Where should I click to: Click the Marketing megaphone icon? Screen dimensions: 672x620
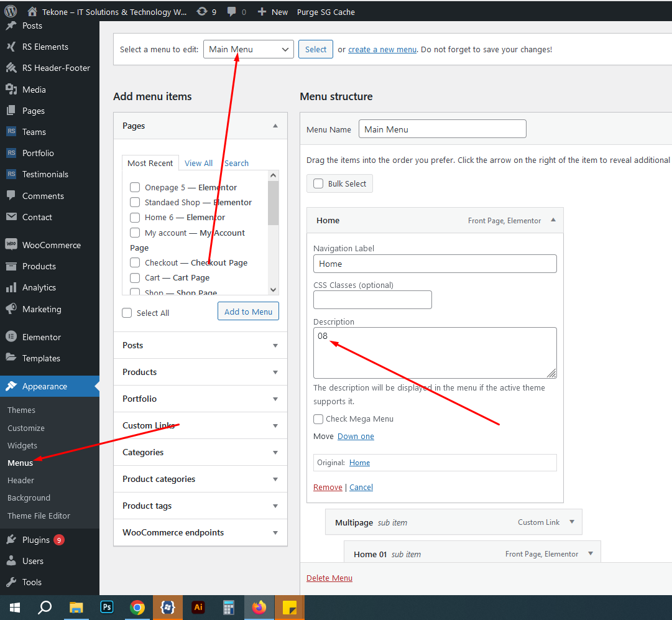click(11, 308)
